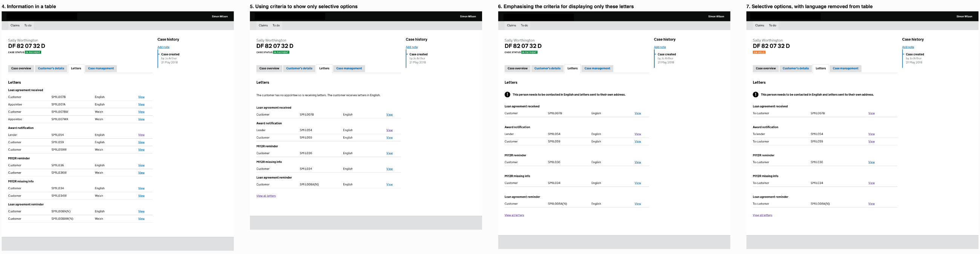Viewport: 980px width, 254px height.
Task: View the SMIL007B letter in mockup 5
Action: pyautogui.click(x=390, y=115)
